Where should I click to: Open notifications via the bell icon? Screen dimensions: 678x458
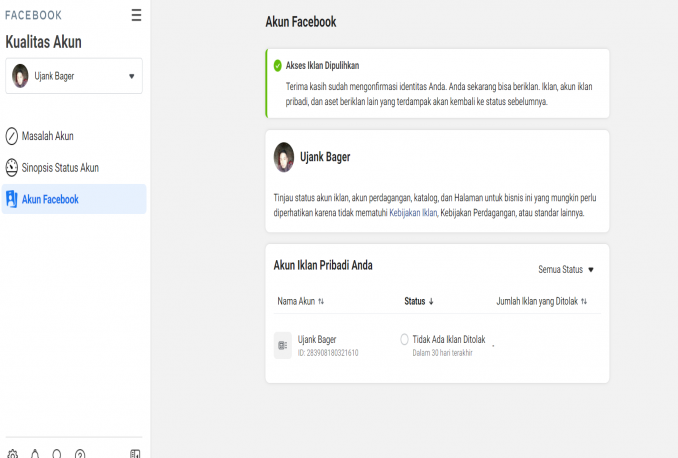coord(35,454)
